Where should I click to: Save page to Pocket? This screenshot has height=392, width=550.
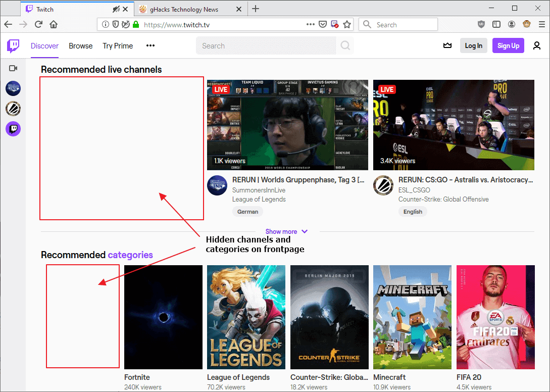pos(323,25)
